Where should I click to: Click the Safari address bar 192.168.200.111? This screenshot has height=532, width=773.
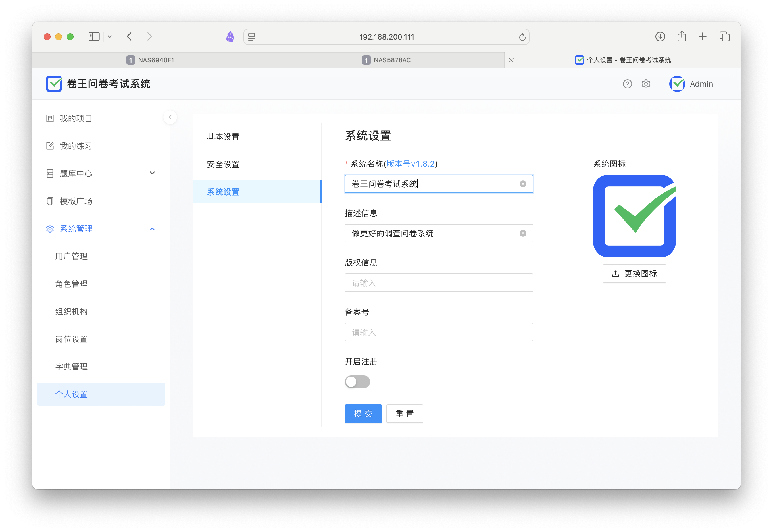point(386,37)
